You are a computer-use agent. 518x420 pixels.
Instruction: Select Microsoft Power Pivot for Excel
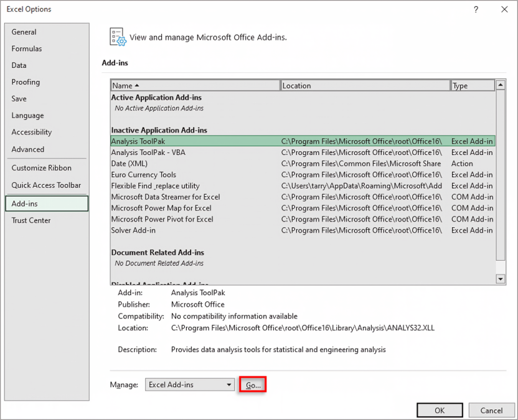(x=303, y=219)
